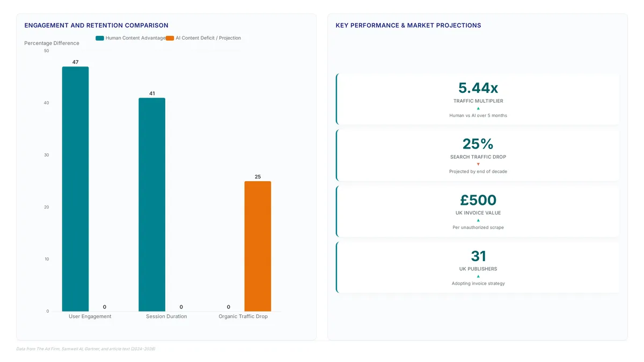Image resolution: width=644 pixels, height=362 pixels.
Task: Click the 0 label beside Session Duration bar
Action: point(181,307)
